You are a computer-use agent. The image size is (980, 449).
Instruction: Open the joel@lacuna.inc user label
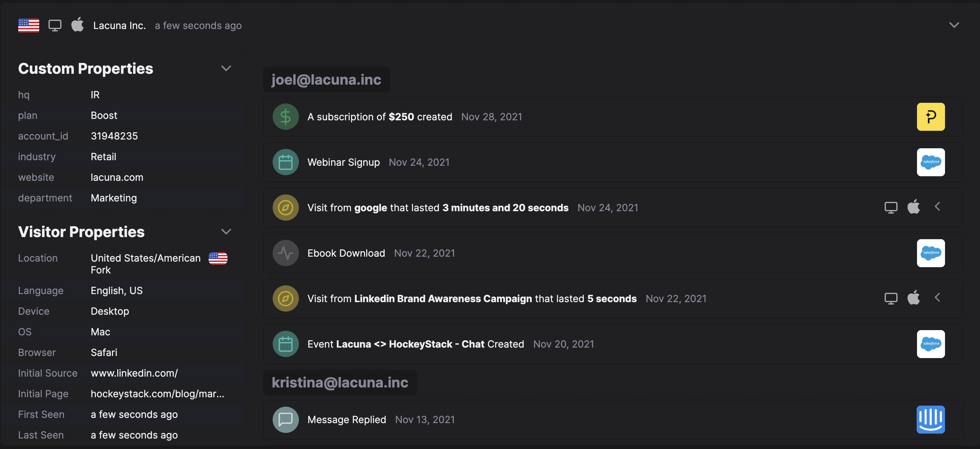coord(326,79)
